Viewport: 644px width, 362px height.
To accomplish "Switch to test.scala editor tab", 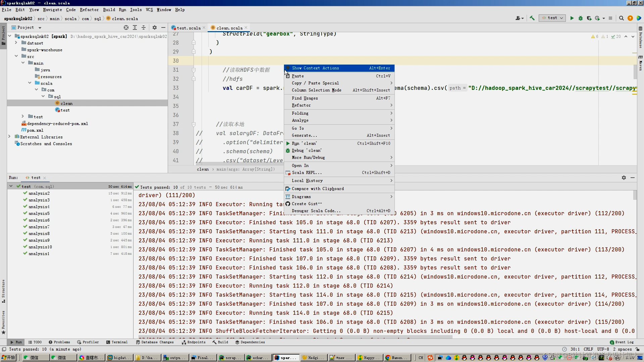I will (188, 28).
